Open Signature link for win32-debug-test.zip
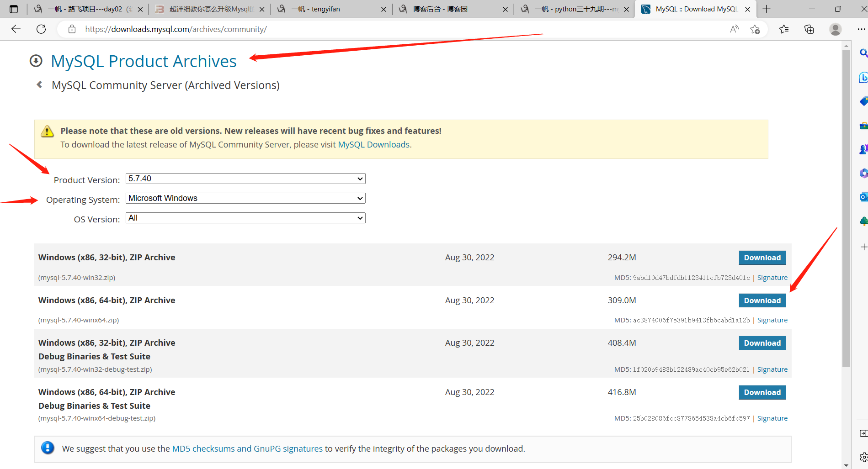This screenshot has width=868, height=469. point(772,369)
